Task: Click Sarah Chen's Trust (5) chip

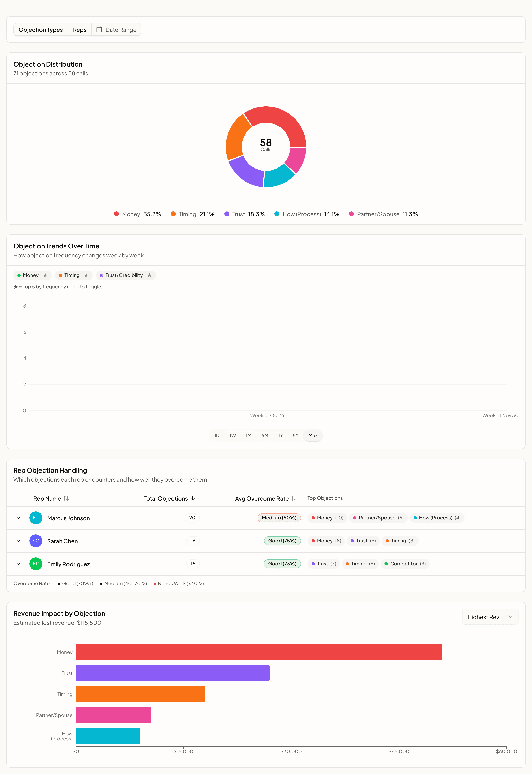Action: point(363,541)
